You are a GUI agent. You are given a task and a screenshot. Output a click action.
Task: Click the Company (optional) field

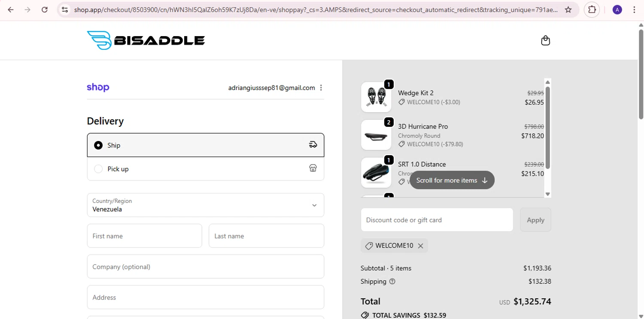point(206,267)
